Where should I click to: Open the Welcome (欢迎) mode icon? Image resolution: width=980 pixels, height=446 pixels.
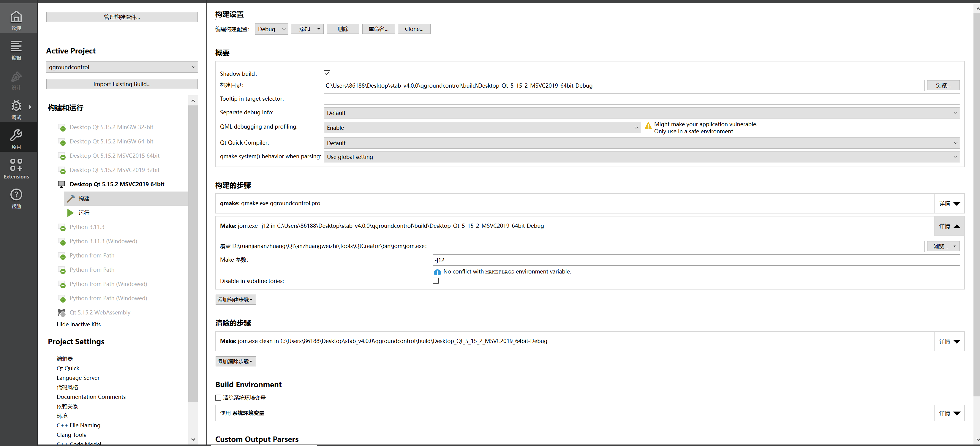pos(16,17)
